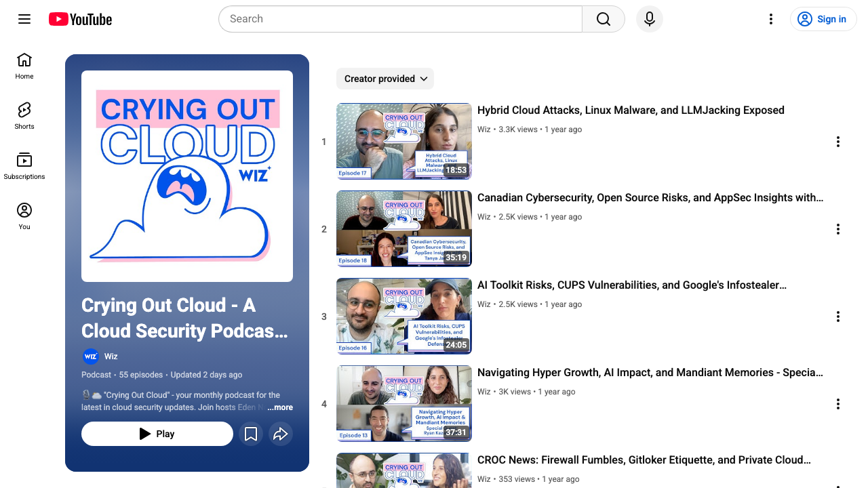Open CROC News: Firewall Fumbles video title
Image resolution: width=868 pixels, height=488 pixels.
tap(644, 460)
